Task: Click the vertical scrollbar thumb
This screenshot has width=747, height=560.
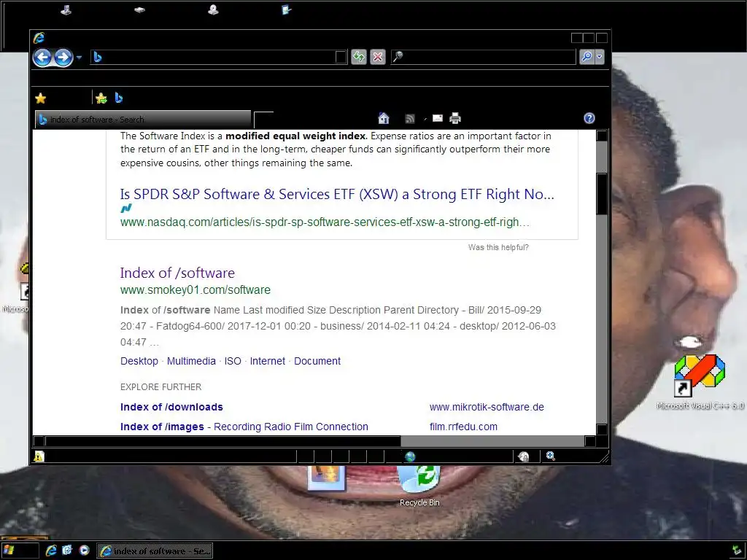Action: (x=602, y=194)
